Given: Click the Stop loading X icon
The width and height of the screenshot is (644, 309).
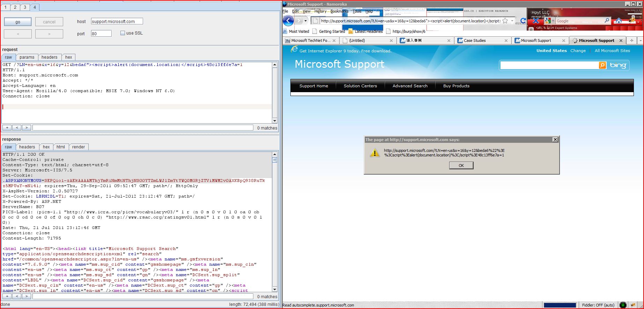Looking at the screenshot, I should pos(536,21).
